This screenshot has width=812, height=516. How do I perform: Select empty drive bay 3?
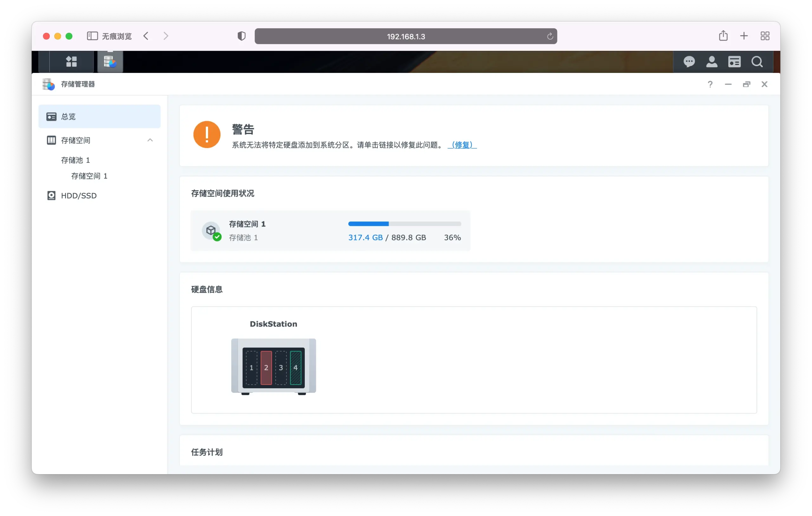(281, 368)
